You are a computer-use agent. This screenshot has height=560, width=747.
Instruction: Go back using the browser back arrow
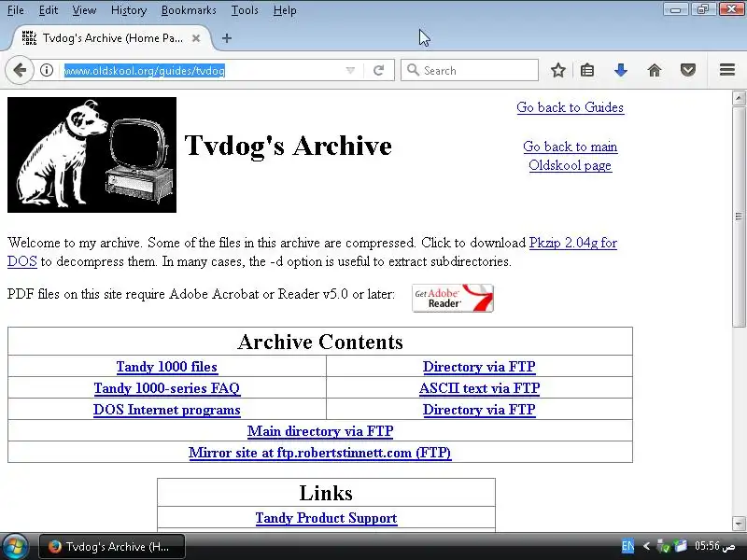click(20, 71)
